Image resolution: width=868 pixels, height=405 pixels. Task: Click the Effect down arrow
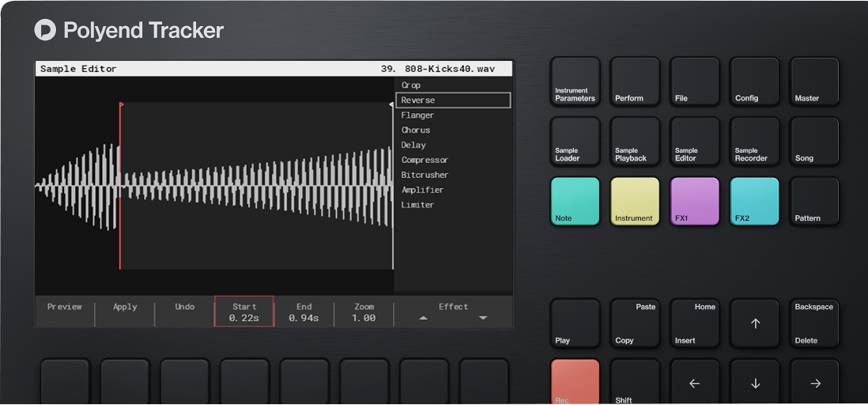483,318
